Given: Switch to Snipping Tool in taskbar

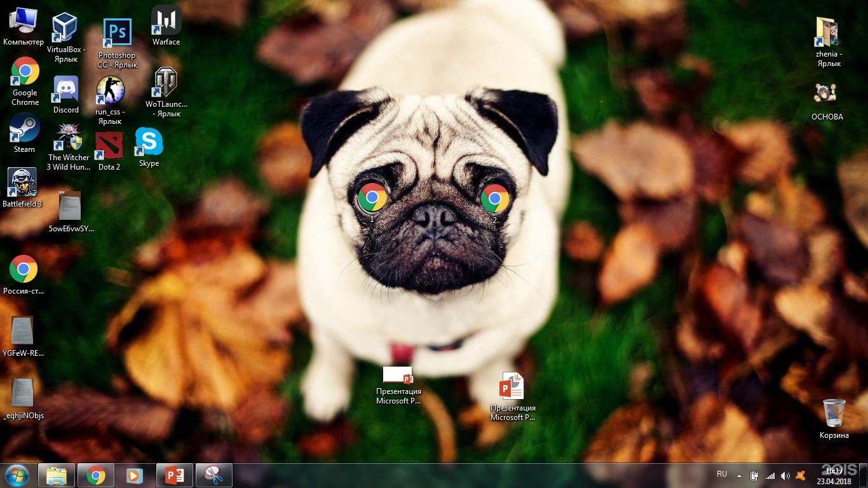Looking at the screenshot, I should coord(214,475).
